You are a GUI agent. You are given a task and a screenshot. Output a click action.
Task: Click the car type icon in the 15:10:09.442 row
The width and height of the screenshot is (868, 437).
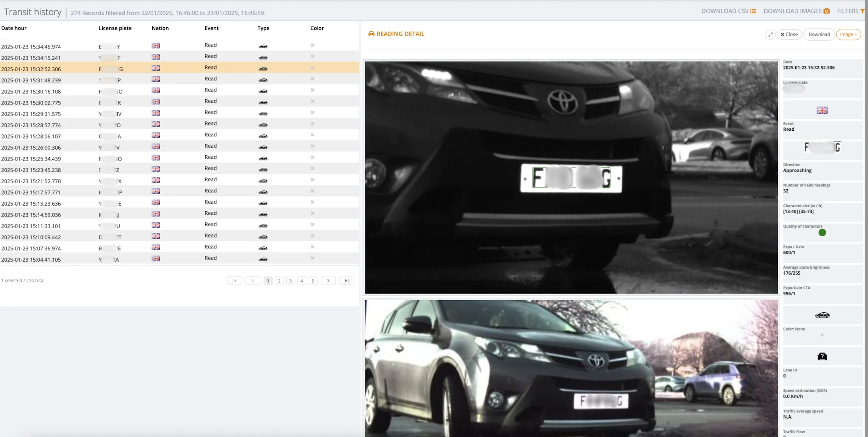point(263,237)
